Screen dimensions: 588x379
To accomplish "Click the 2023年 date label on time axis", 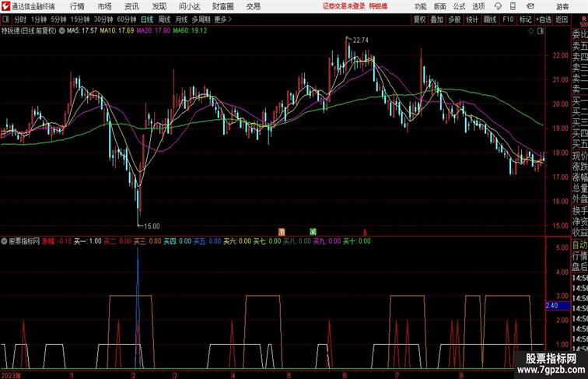I will pyautogui.click(x=11, y=375).
